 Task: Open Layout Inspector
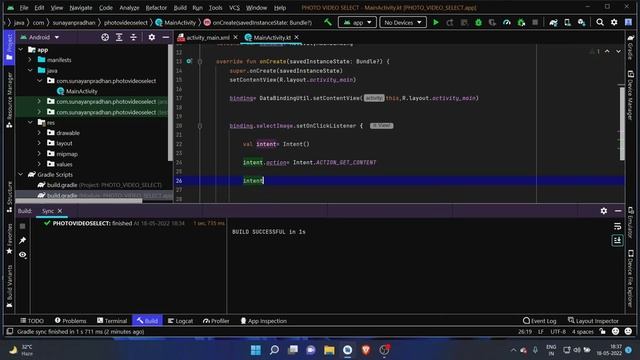[593, 321]
